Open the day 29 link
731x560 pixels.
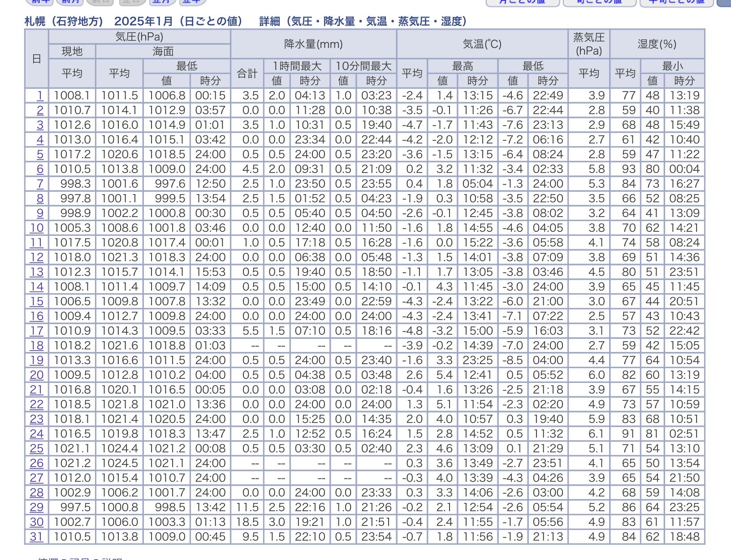click(37, 508)
